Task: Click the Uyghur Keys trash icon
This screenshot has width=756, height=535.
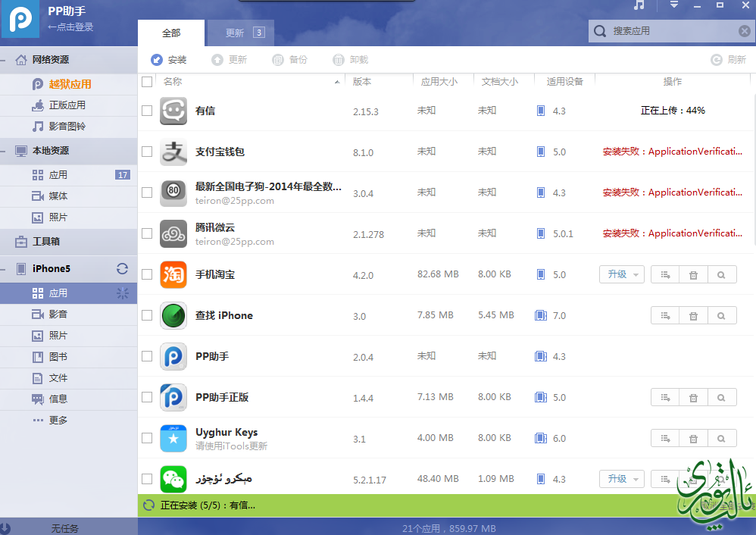Action: [x=693, y=439]
